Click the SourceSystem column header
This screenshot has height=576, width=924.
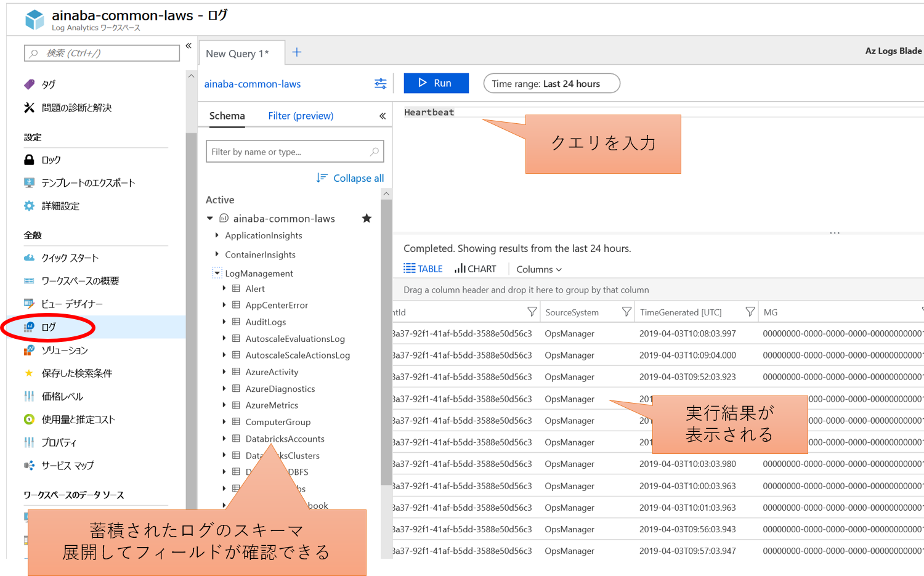(x=572, y=312)
